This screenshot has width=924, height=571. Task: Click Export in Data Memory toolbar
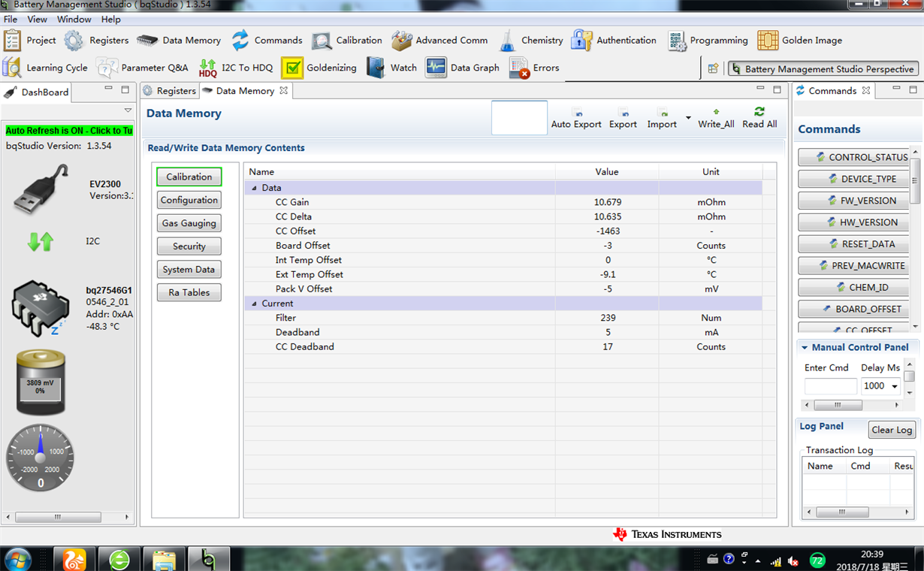[x=623, y=119]
